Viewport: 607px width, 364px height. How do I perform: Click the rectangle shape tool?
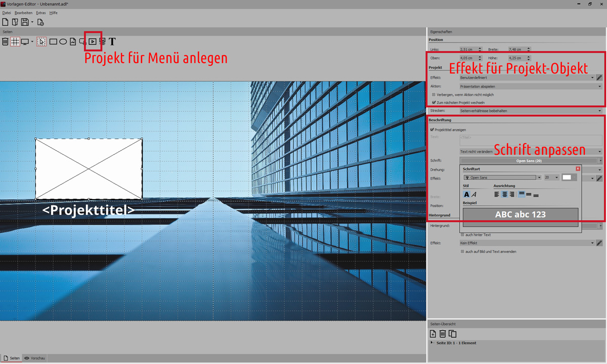click(x=53, y=41)
